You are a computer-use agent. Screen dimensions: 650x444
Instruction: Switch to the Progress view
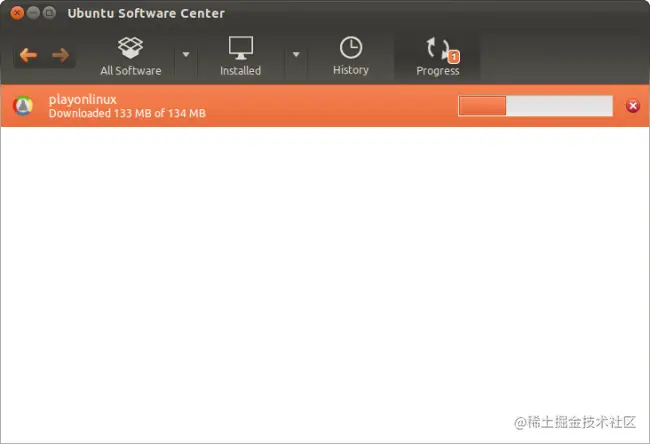click(x=438, y=57)
